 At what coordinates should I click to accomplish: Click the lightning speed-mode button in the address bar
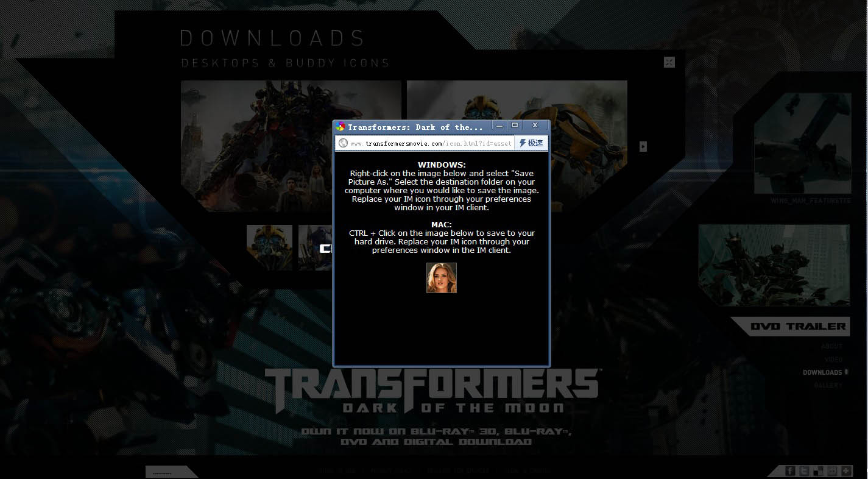click(531, 143)
